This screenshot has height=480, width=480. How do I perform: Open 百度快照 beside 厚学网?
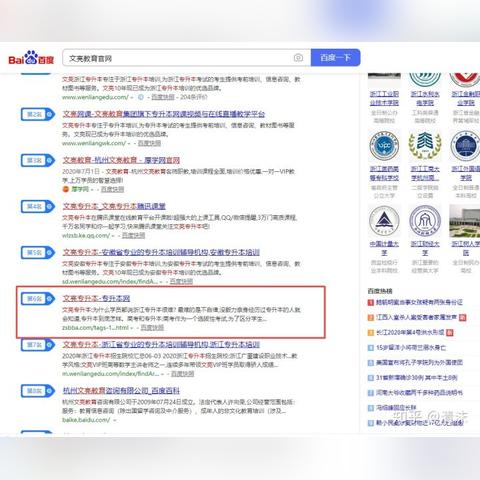point(112,189)
